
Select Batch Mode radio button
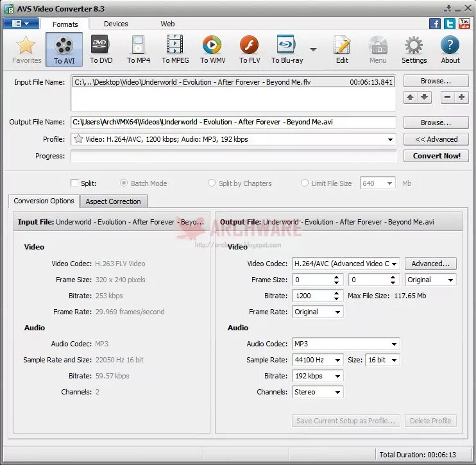click(x=124, y=183)
